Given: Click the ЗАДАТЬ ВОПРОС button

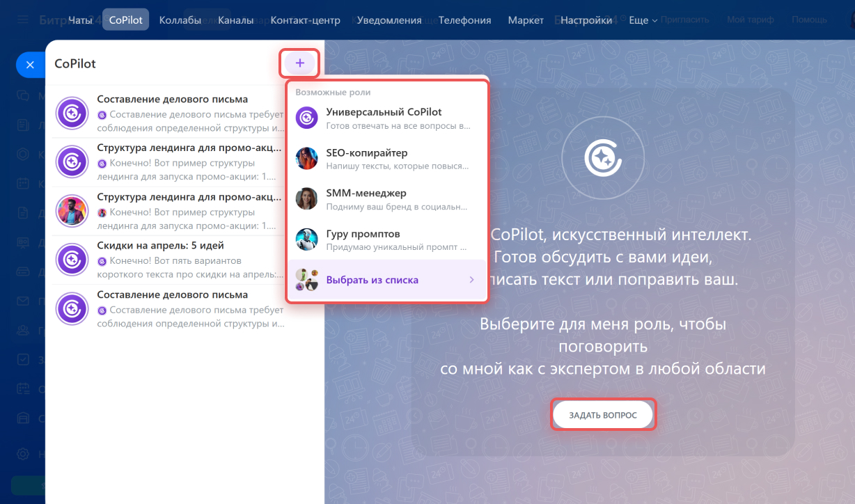Looking at the screenshot, I should click(x=603, y=415).
